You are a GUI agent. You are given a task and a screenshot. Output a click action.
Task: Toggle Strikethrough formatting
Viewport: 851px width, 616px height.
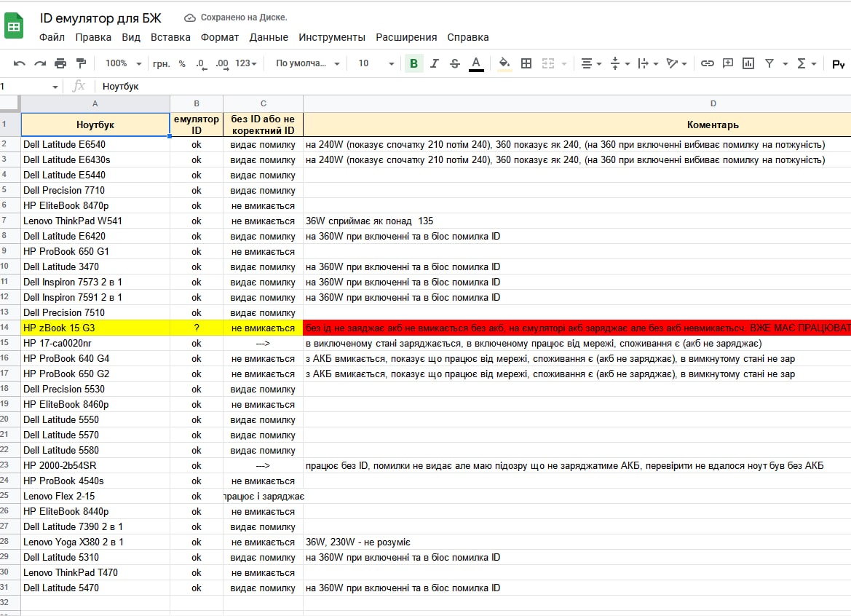[455, 63]
